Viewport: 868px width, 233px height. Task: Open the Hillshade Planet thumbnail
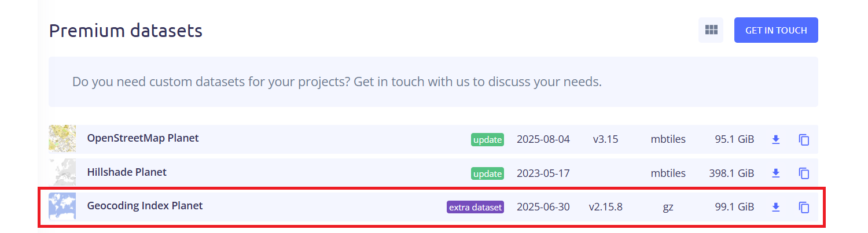tap(62, 172)
